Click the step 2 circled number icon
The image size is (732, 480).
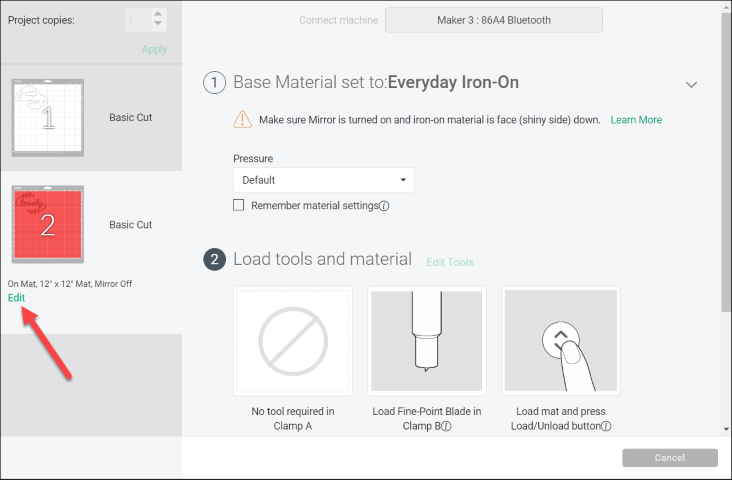(x=215, y=260)
